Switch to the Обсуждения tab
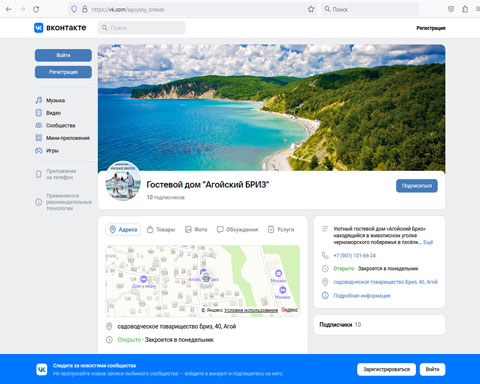The image size is (480, 384). [x=237, y=229]
